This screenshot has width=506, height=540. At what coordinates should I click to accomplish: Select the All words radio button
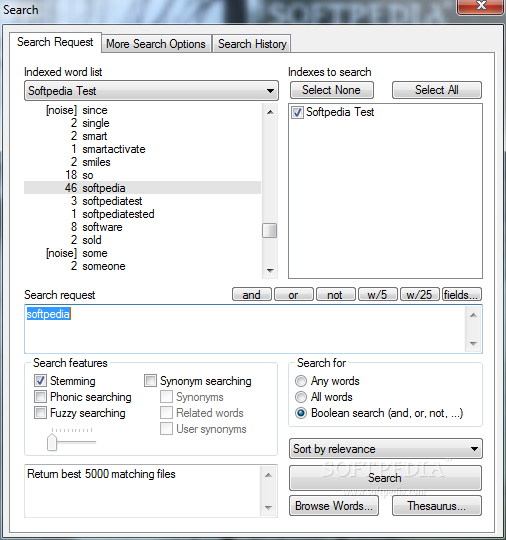click(x=301, y=397)
